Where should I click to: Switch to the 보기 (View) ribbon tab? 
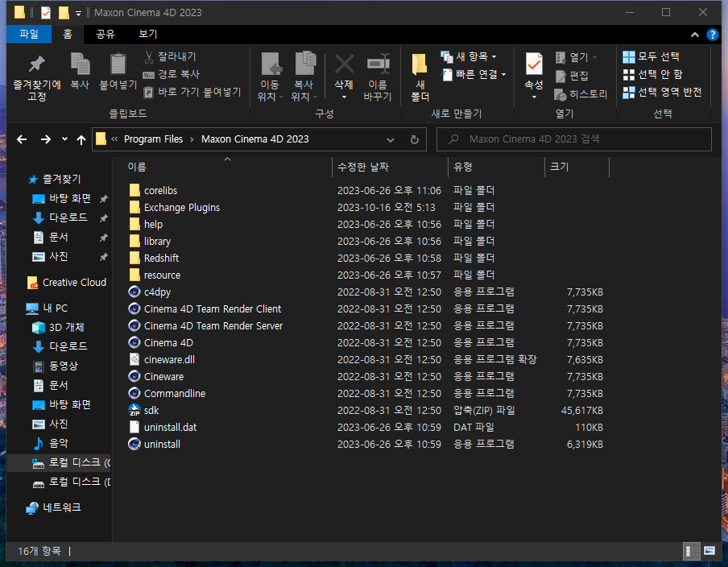coord(148,34)
